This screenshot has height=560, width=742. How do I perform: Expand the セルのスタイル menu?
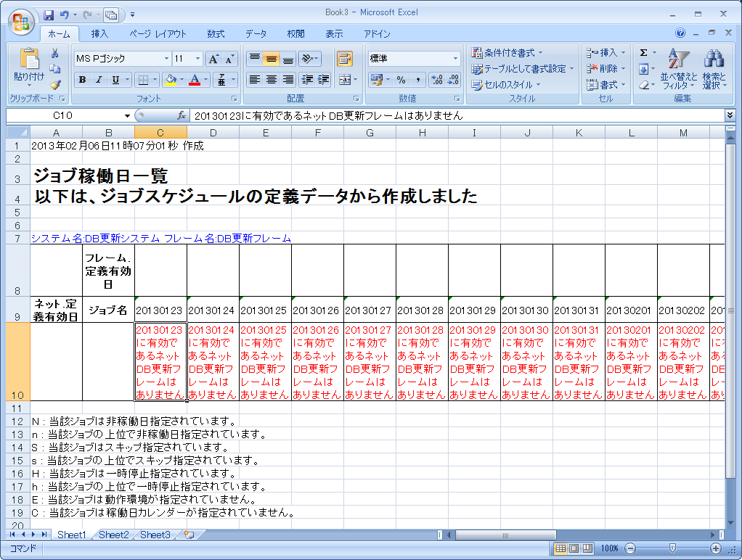pos(505,85)
